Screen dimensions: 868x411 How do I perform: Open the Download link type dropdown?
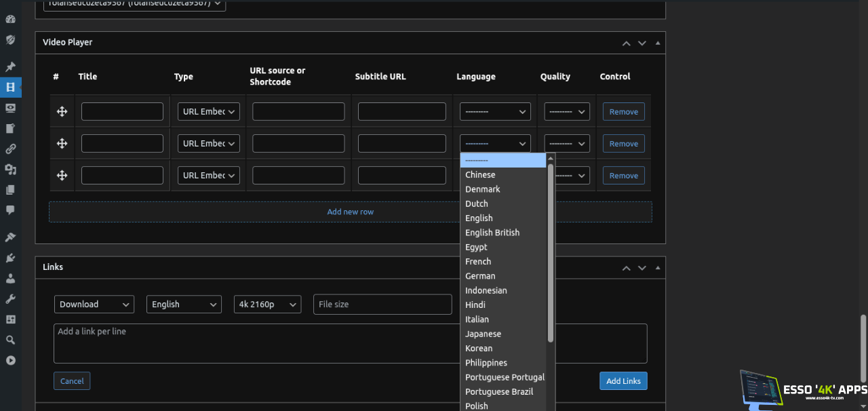(x=94, y=305)
